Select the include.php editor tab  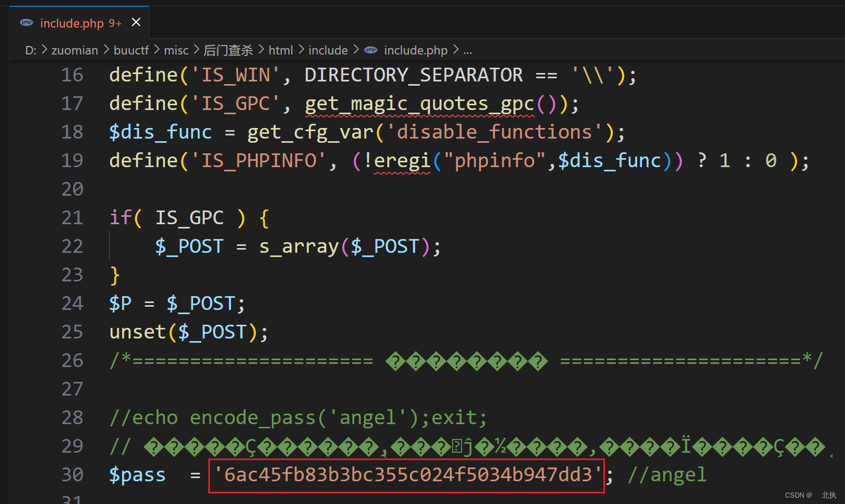pos(79,23)
